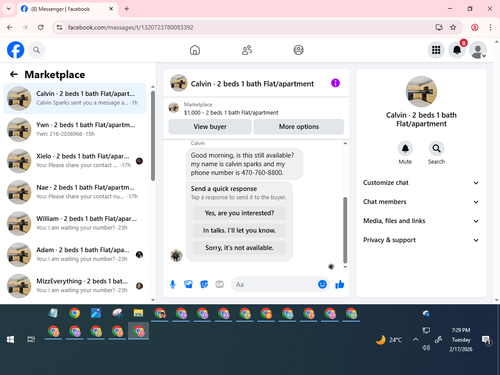
Task: Show hidden system tray icons
Action: click(415, 340)
